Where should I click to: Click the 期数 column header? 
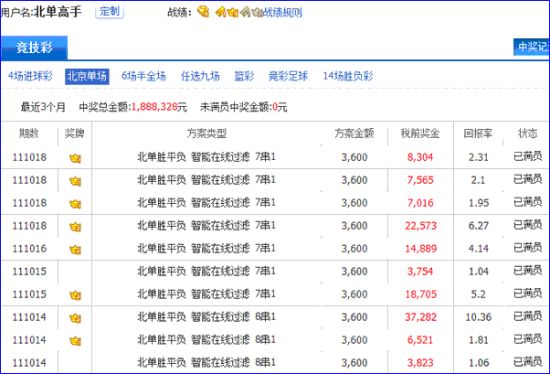pyautogui.click(x=29, y=133)
